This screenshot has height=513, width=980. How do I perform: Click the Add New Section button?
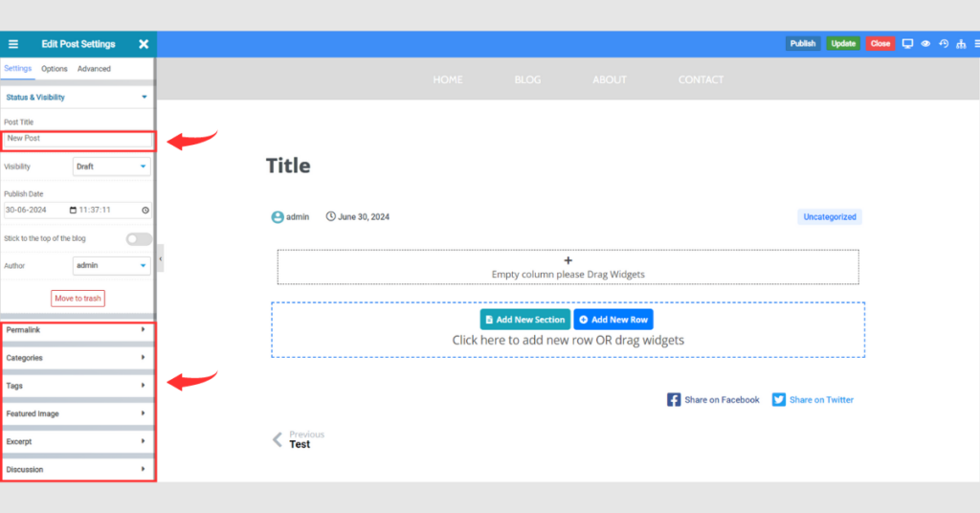525,320
